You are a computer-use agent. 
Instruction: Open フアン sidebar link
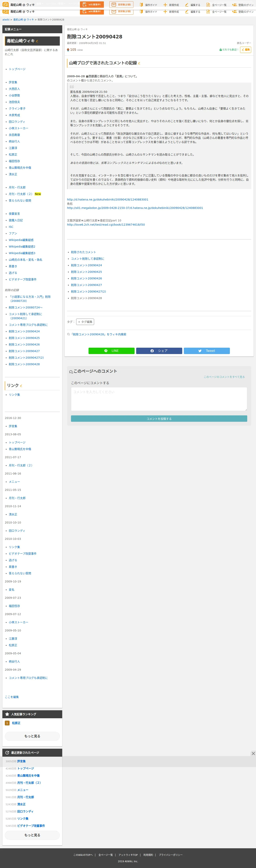[x=13, y=233]
